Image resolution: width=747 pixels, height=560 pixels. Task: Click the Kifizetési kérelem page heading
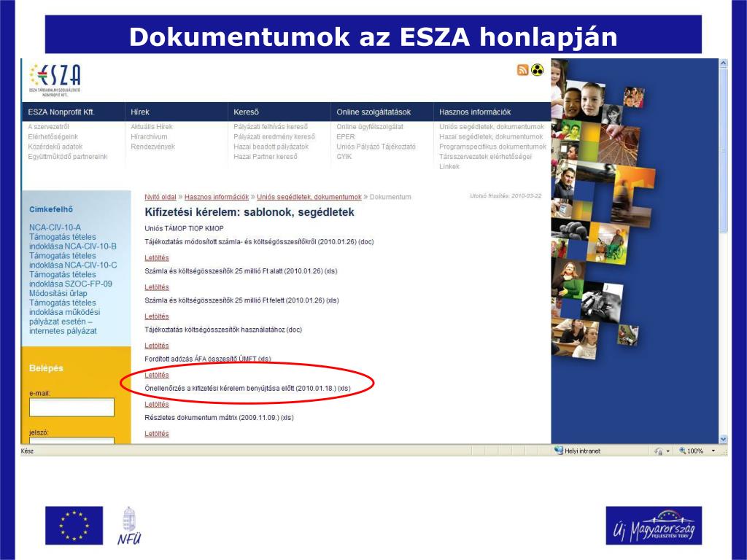249,212
